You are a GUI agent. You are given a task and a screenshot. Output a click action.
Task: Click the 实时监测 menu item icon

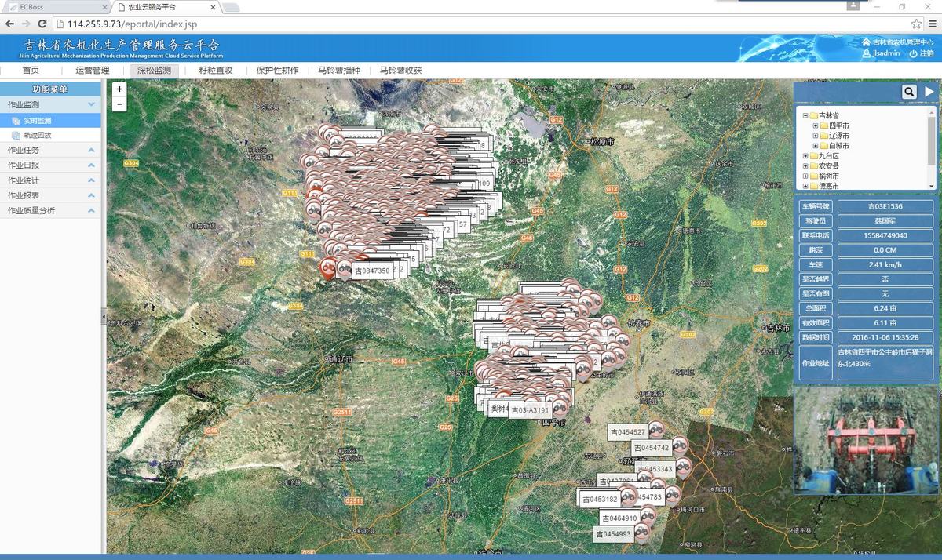point(16,121)
